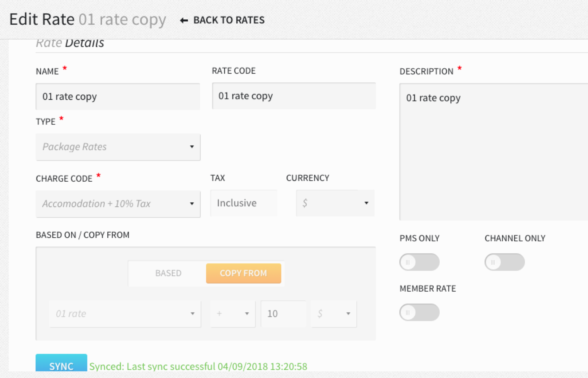Switch to the Based tab
588x378 pixels.
tap(168, 273)
